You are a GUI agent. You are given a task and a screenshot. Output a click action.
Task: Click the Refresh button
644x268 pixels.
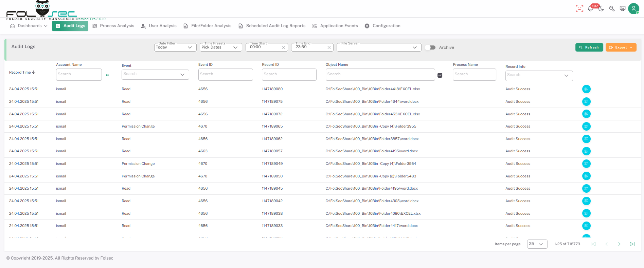tap(589, 47)
